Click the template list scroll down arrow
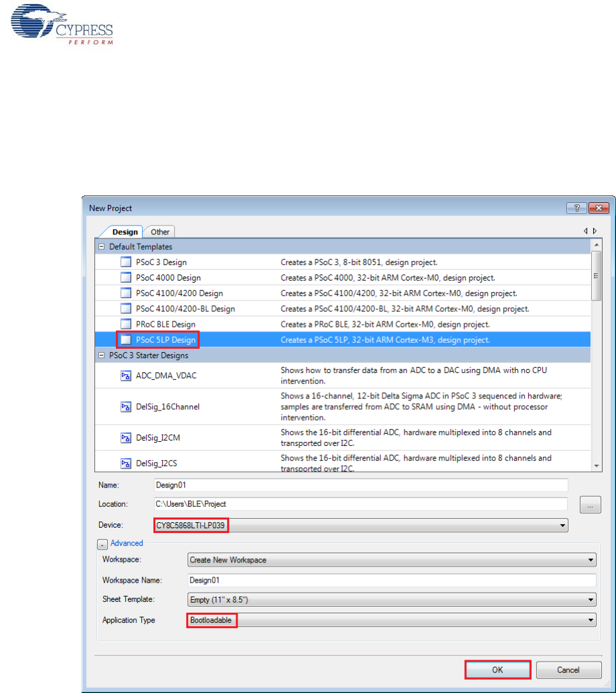The height and width of the screenshot is (693, 616). pyautogui.click(x=597, y=466)
